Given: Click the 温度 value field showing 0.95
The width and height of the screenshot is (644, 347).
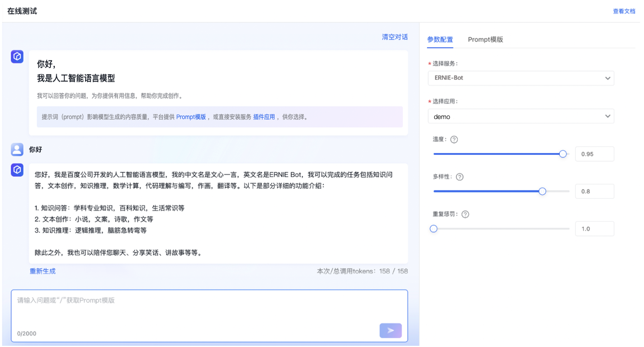Looking at the screenshot, I should pos(595,154).
